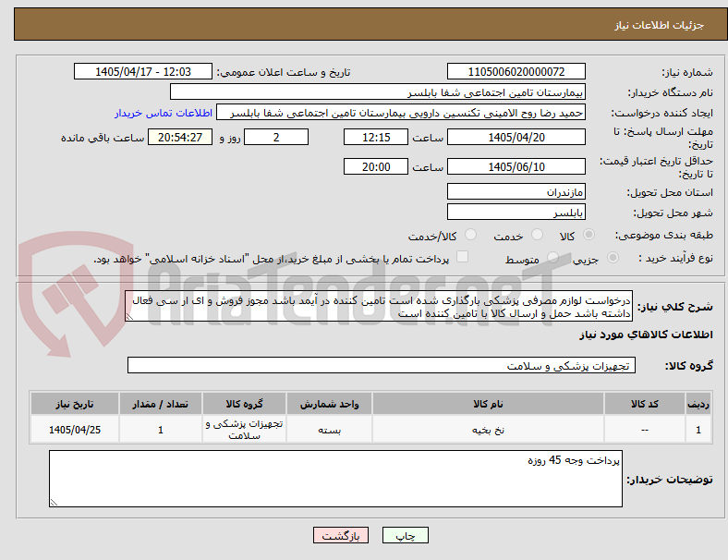Click the buyer notes resize handle
The height and width of the screenshot is (560, 728).
(54, 502)
